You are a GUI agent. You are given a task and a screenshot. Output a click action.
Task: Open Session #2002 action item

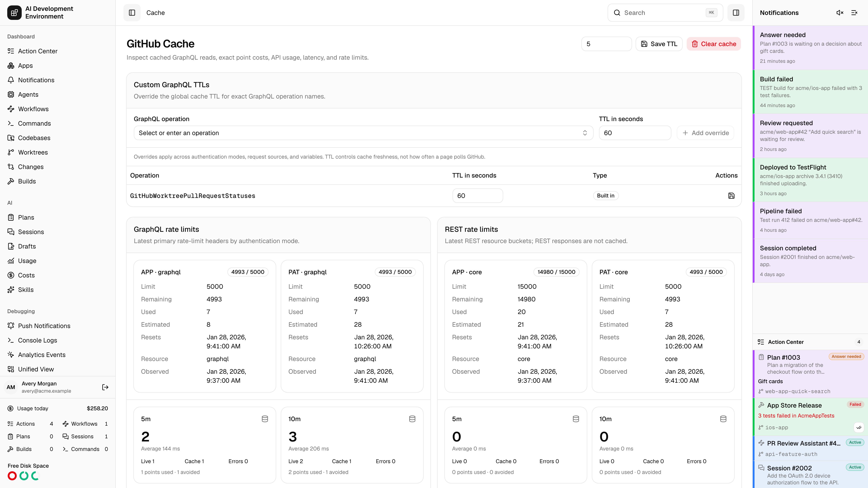click(x=810, y=474)
